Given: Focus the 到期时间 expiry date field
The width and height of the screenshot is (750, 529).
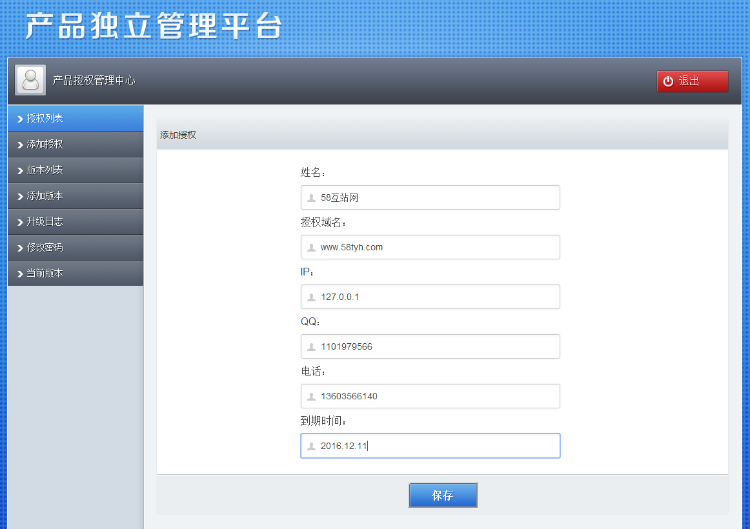Looking at the screenshot, I should 430,446.
